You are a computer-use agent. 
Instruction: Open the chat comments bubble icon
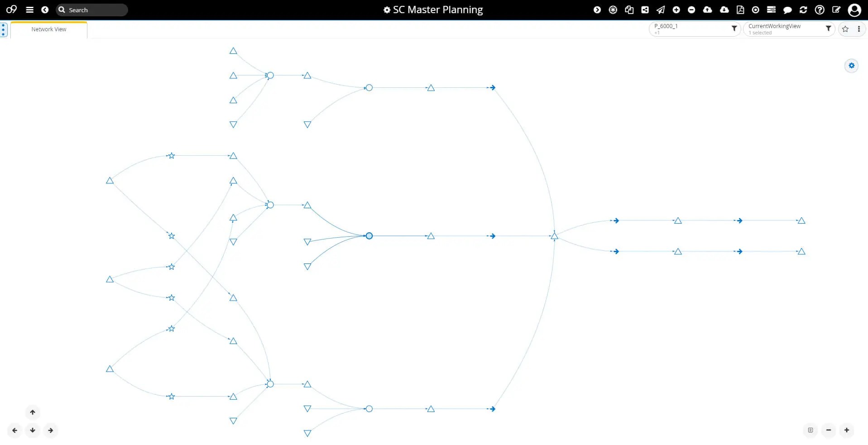click(787, 10)
